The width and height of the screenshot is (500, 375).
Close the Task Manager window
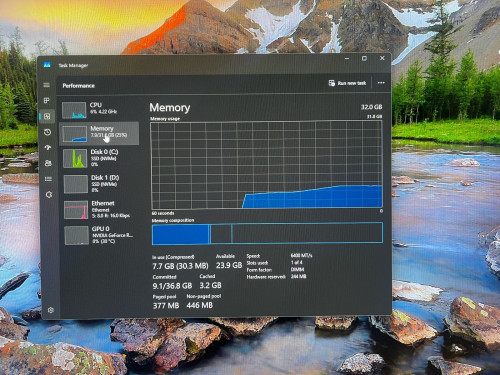382,58
